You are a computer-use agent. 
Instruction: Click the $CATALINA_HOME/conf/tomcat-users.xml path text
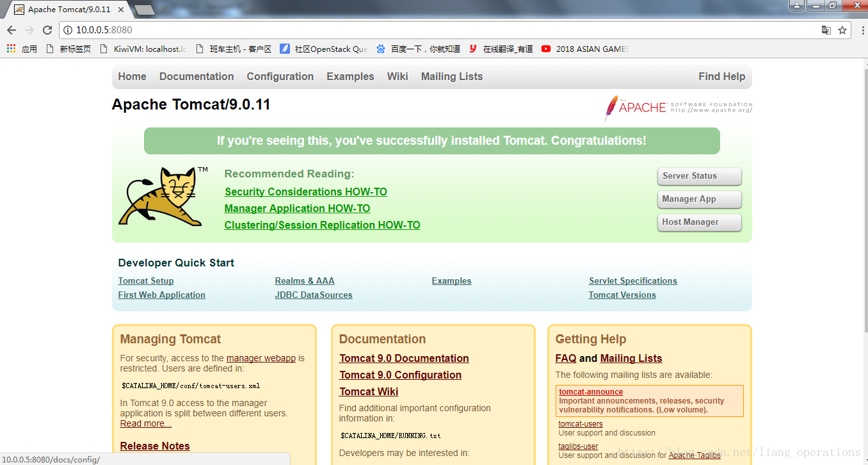pyautogui.click(x=190, y=386)
